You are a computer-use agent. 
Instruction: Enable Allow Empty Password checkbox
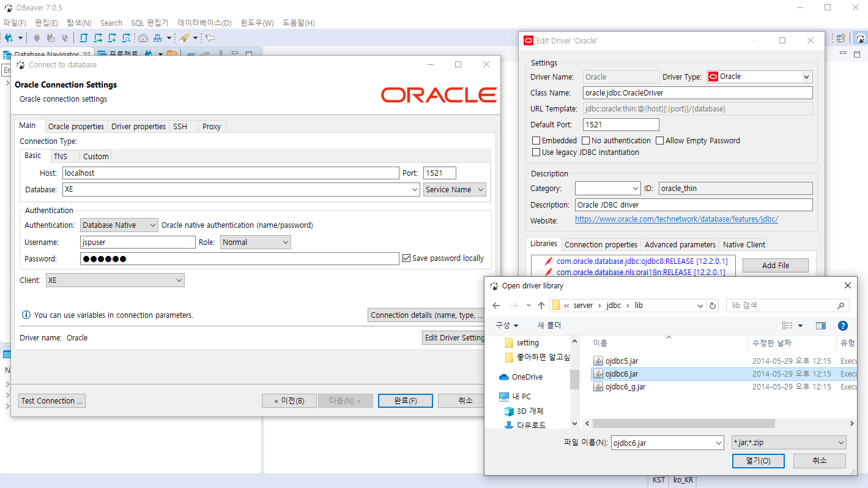point(660,141)
